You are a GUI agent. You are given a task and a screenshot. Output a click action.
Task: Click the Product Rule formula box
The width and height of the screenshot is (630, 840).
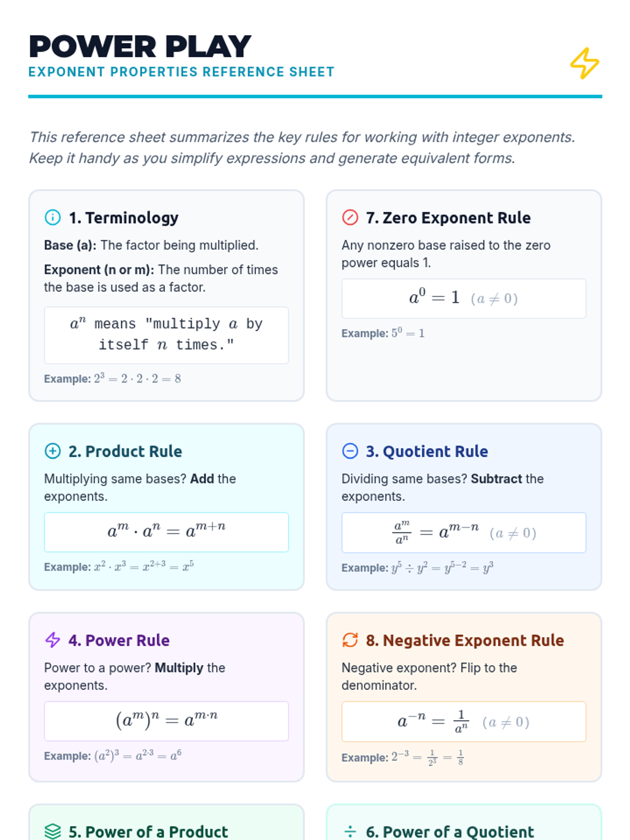point(166,532)
